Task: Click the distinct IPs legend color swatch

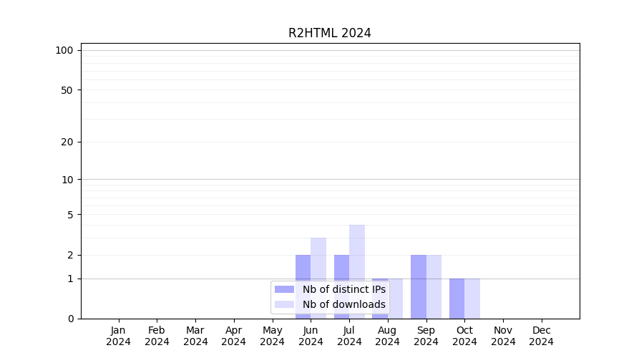Action: [x=284, y=289]
